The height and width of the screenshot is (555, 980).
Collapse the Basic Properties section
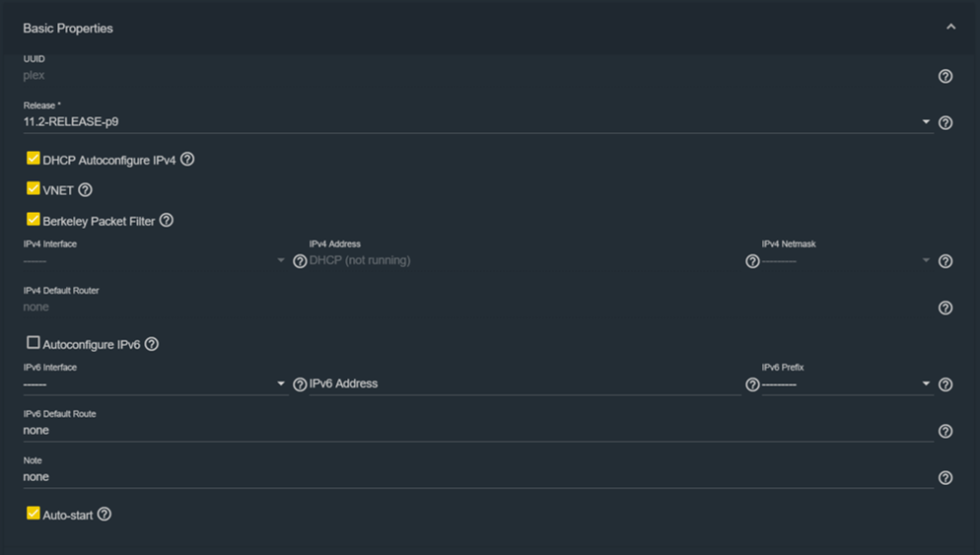950,28
